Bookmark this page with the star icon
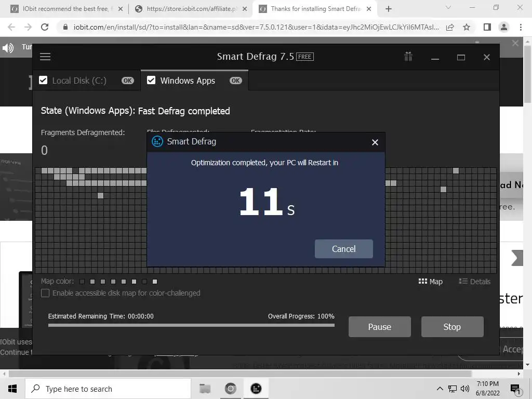 pyautogui.click(x=467, y=27)
